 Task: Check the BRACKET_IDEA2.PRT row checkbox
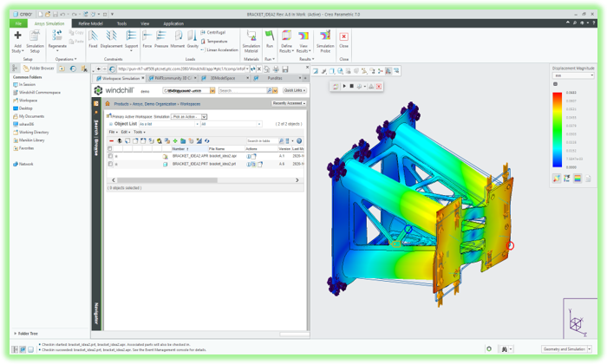[110, 164]
